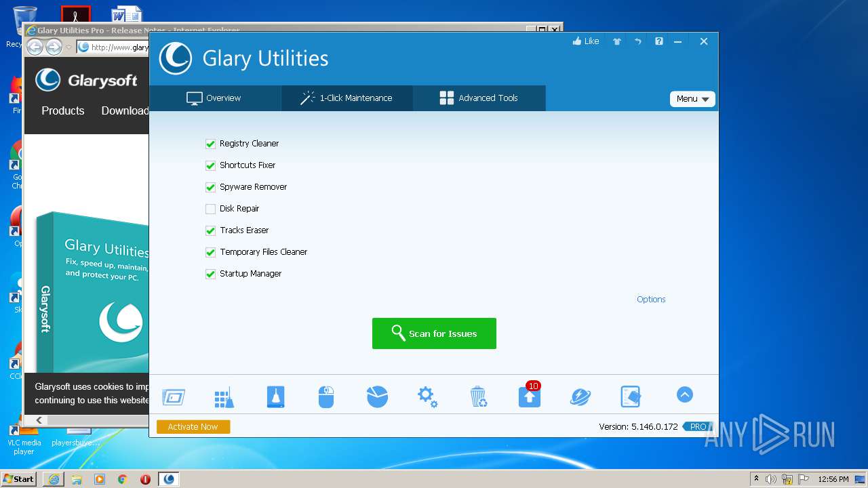Click left arrow on the webpage horizontal scrollbar

39,420
